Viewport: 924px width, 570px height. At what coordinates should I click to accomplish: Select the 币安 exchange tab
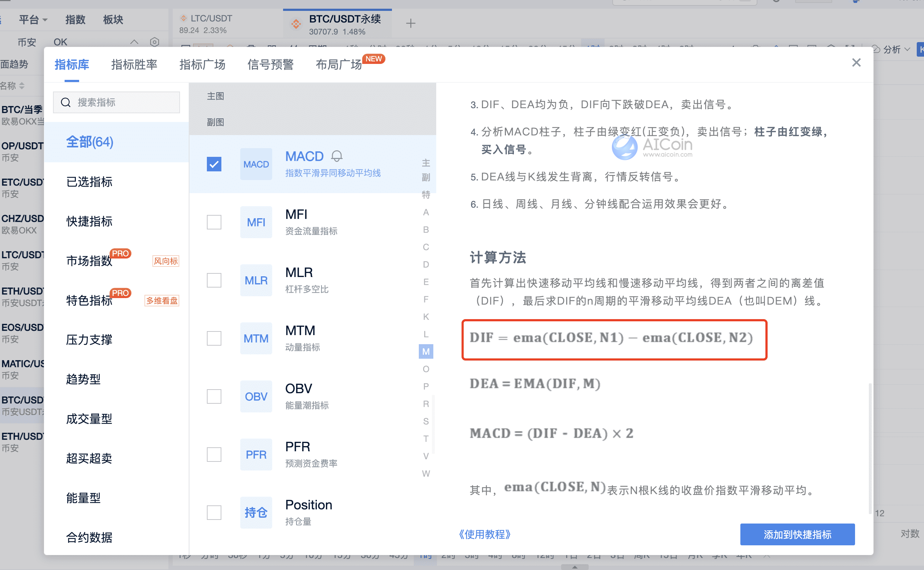point(27,42)
